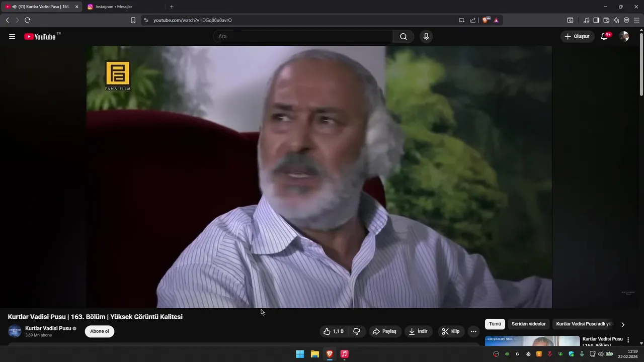Screen dimensions: 644x362
Task: Mute the audio indicator on YouTube tab
Action: (14, 7)
